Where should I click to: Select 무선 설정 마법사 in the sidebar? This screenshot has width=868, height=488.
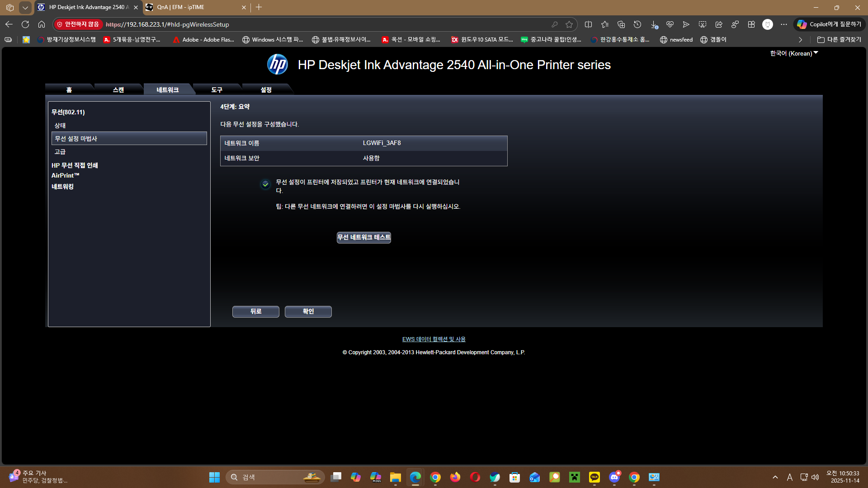pyautogui.click(x=129, y=138)
